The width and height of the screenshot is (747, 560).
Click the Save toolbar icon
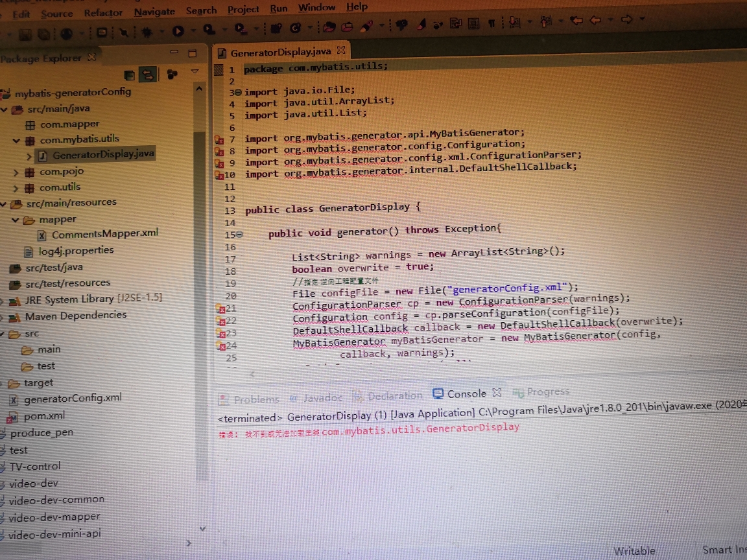(x=25, y=34)
